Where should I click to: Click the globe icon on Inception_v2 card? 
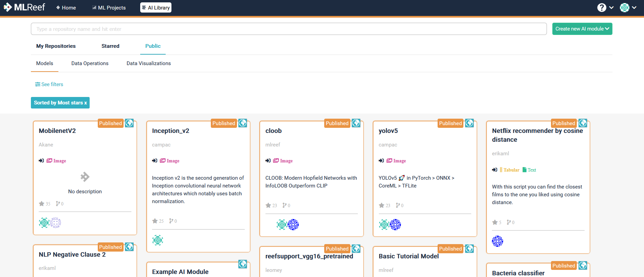pyautogui.click(x=243, y=123)
